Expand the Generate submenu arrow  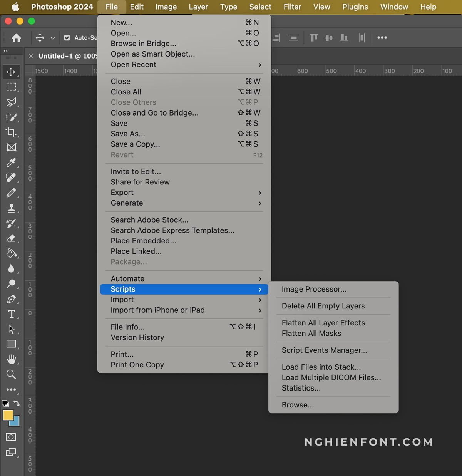(260, 203)
